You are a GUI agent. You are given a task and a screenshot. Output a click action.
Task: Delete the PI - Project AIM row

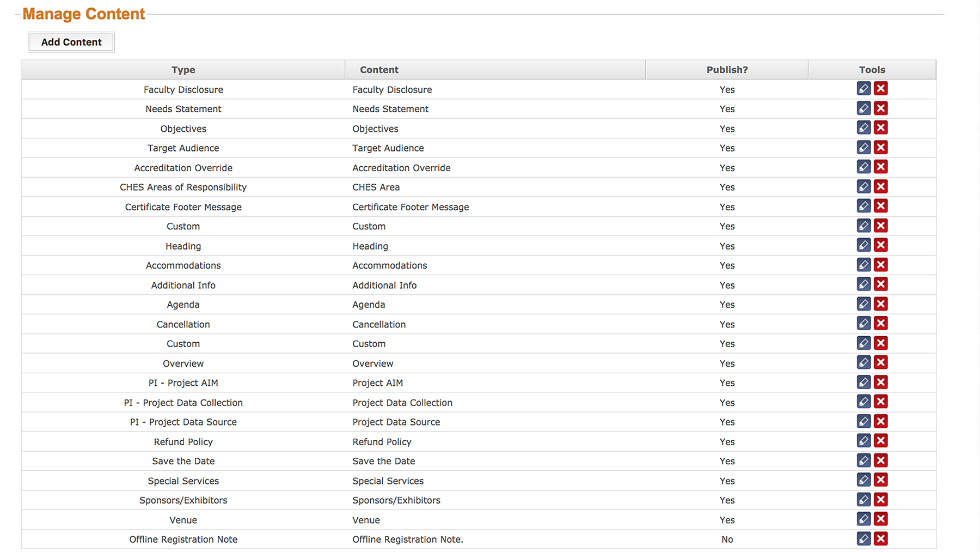coord(880,383)
